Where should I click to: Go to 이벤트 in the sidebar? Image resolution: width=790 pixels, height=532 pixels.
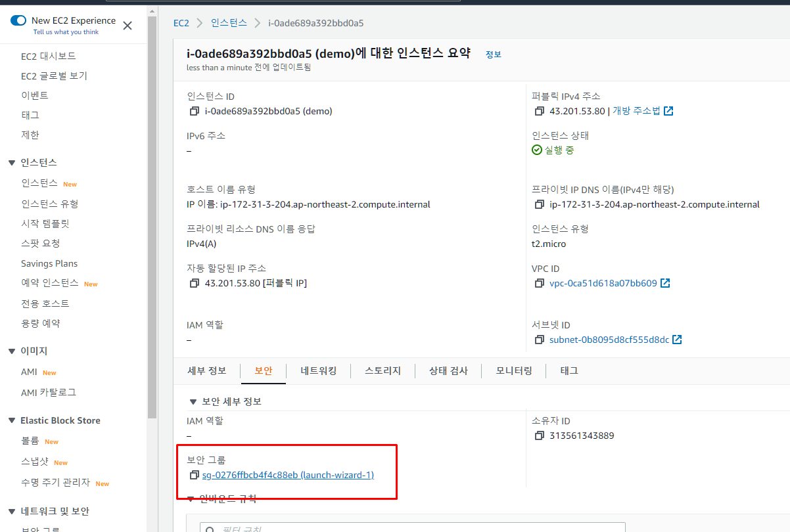pyautogui.click(x=35, y=95)
